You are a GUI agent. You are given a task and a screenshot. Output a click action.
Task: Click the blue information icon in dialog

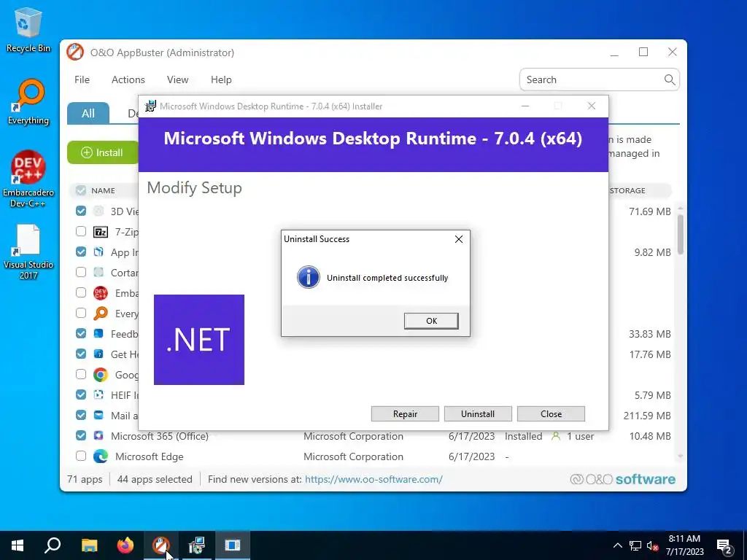click(x=309, y=277)
